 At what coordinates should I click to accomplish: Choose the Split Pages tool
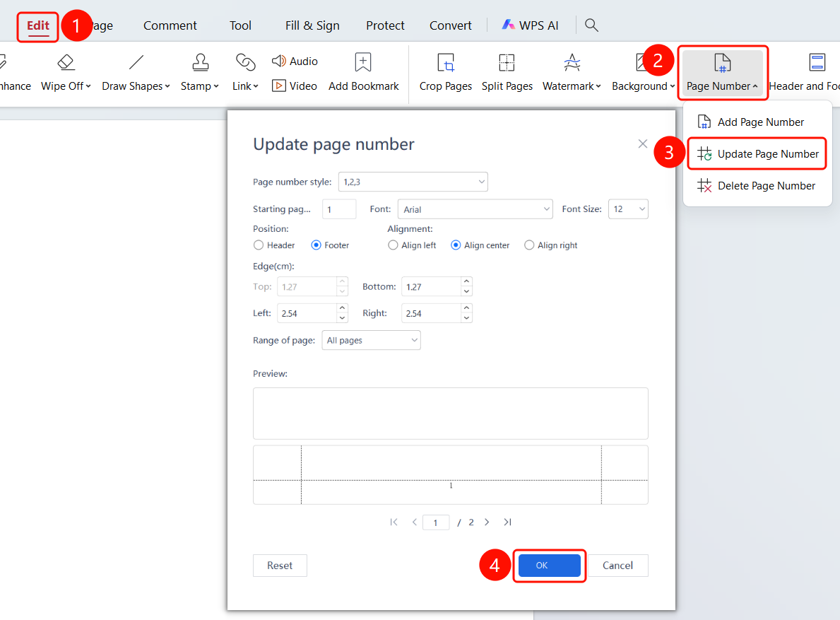tap(507, 72)
